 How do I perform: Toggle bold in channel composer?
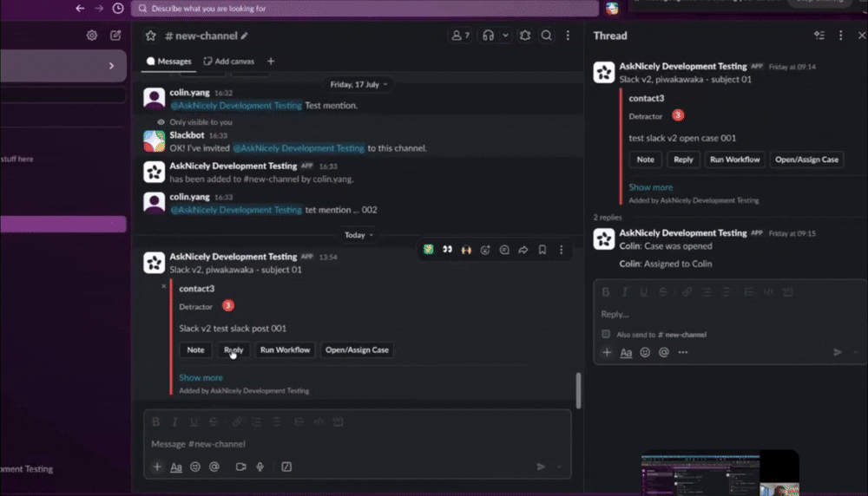tap(156, 422)
